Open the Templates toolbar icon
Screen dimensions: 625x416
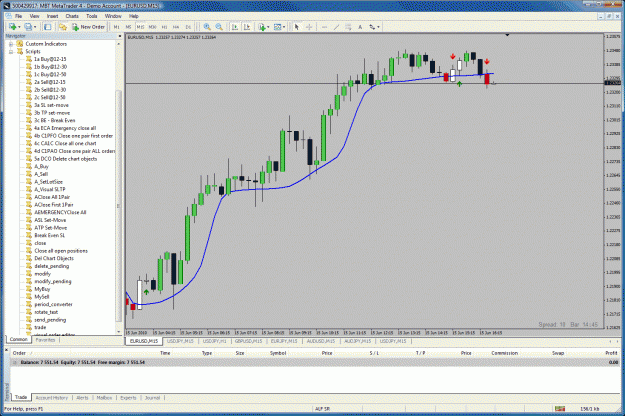(277, 27)
